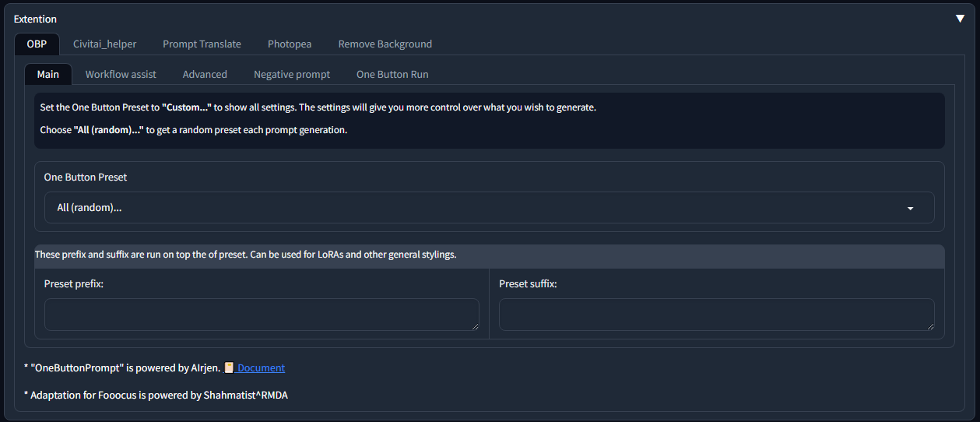The height and width of the screenshot is (422, 980).
Task: Focus the Preset suffix text box
Action: coord(716,315)
